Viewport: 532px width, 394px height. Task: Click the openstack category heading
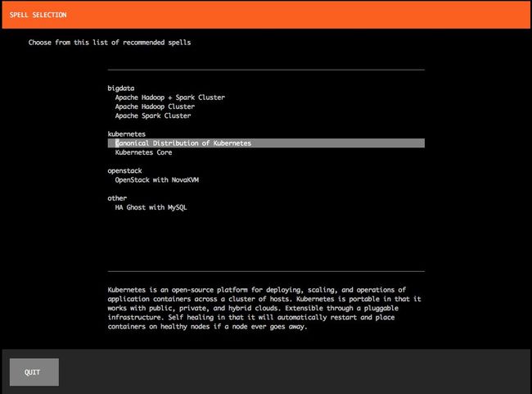click(x=125, y=171)
